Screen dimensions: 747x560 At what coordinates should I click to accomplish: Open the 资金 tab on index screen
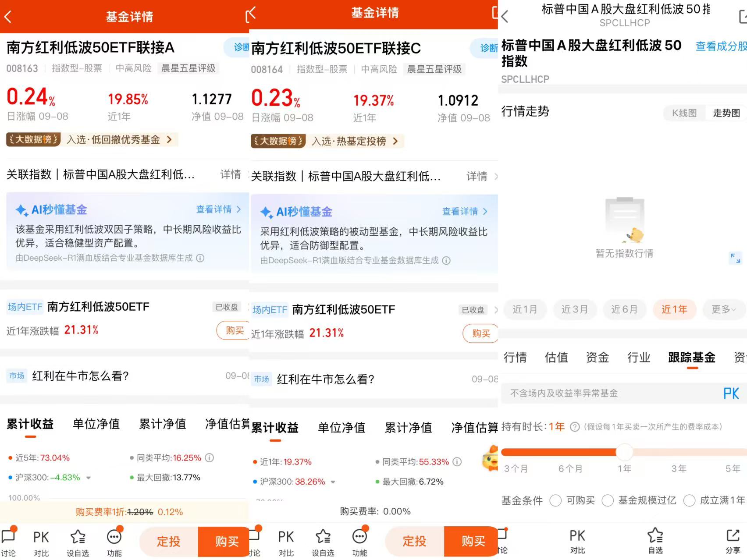[x=598, y=358]
